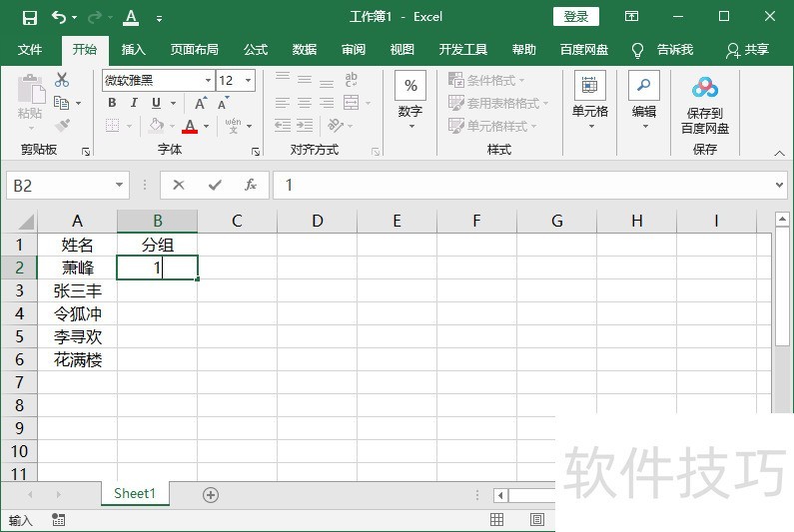Click the Increase Indent icon
The height and width of the screenshot is (532, 794).
[x=305, y=125]
